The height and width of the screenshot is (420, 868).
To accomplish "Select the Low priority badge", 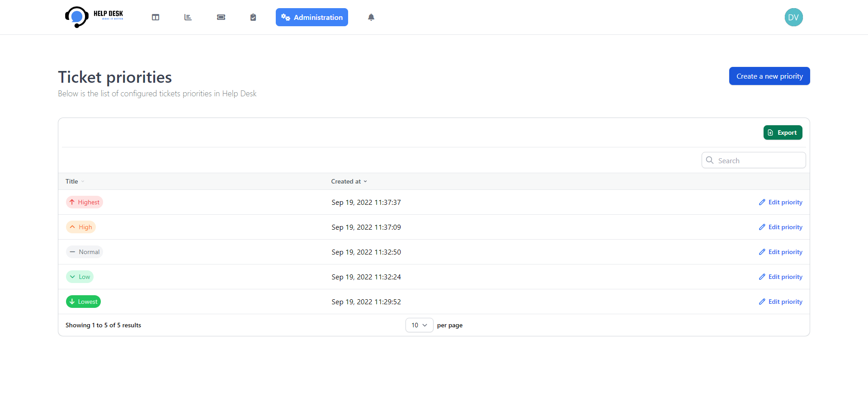I will pos(80,277).
